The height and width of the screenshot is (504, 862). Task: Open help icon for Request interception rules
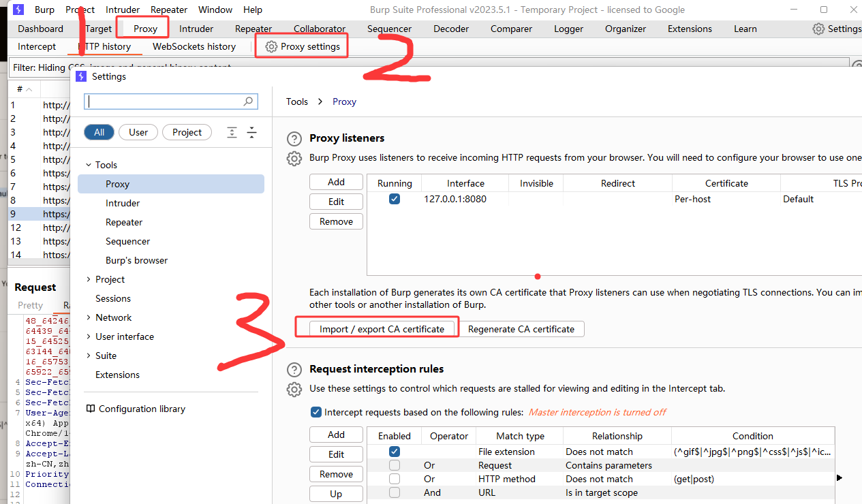[294, 370]
